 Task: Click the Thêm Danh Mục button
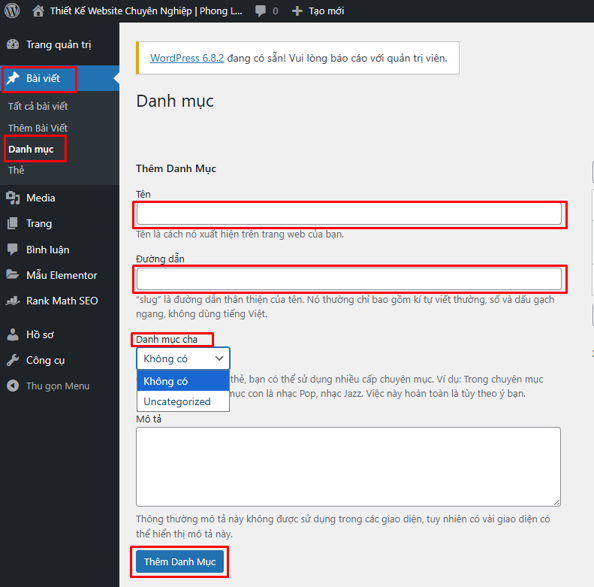click(180, 561)
